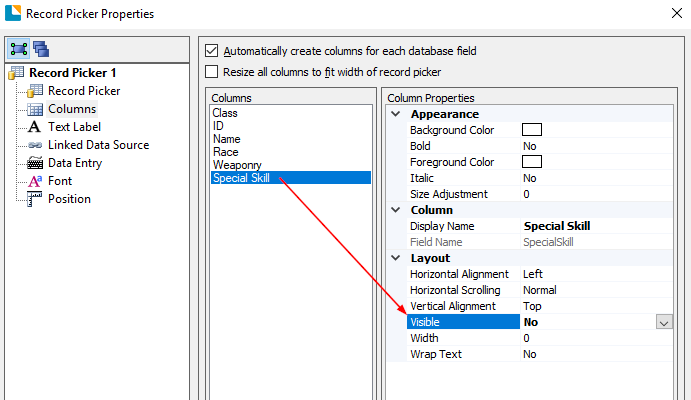Select the Special Skill column

[291, 178]
